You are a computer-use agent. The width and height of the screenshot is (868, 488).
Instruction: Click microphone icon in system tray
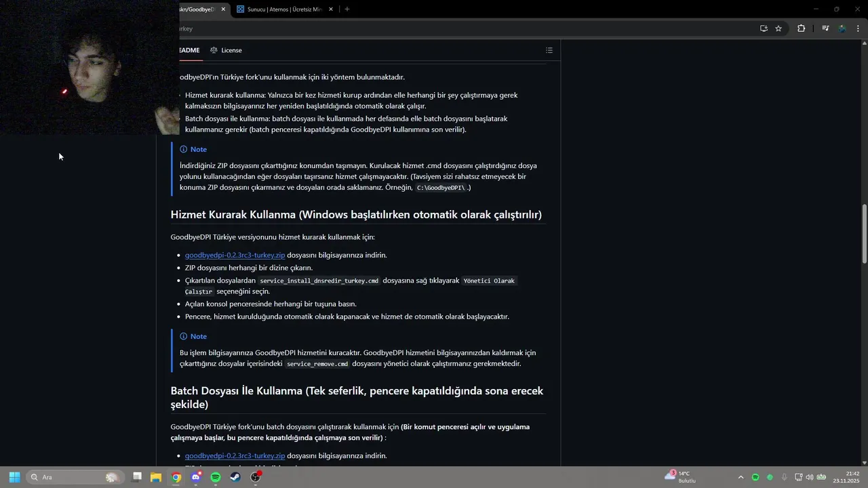pyautogui.click(x=785, y=477)
